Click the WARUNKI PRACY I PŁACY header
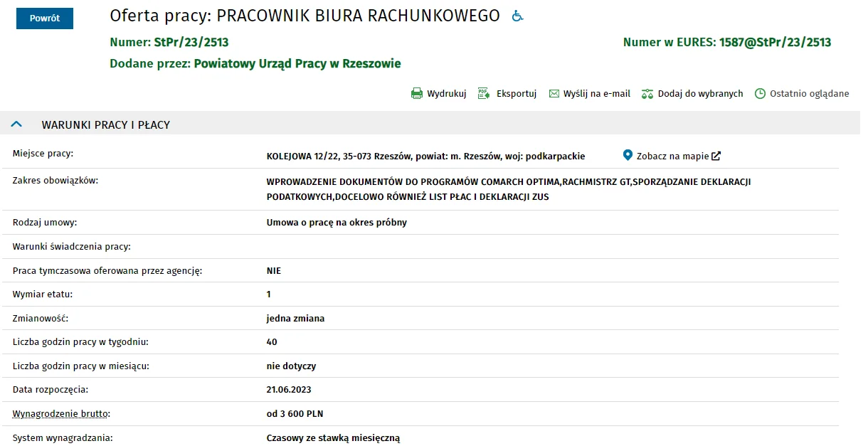 [x=106, y=124]
